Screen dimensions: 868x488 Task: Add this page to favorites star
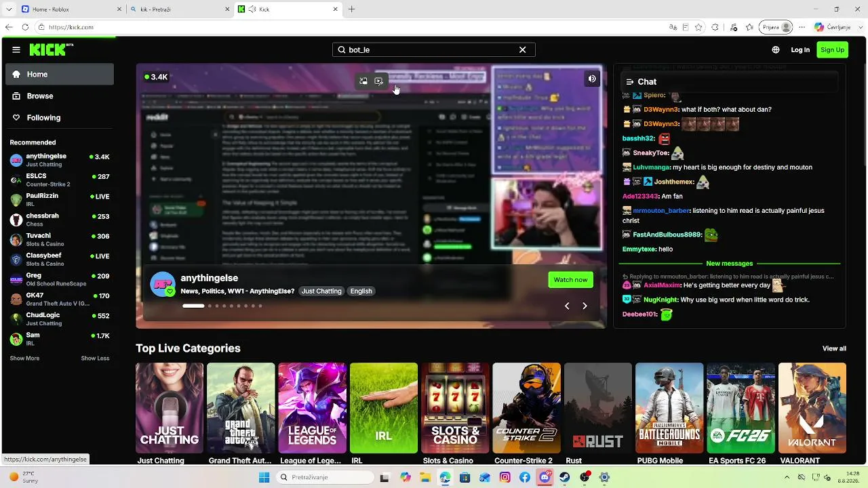698,27
